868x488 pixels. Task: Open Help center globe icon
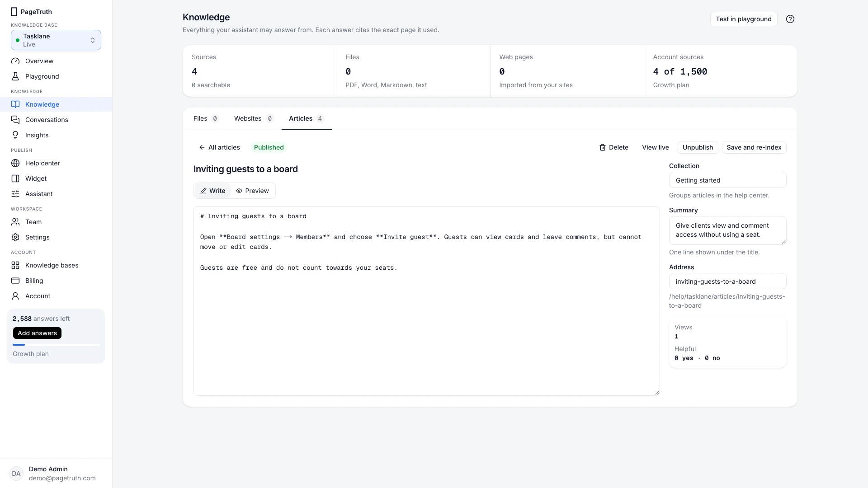click(x=15, y=163)
